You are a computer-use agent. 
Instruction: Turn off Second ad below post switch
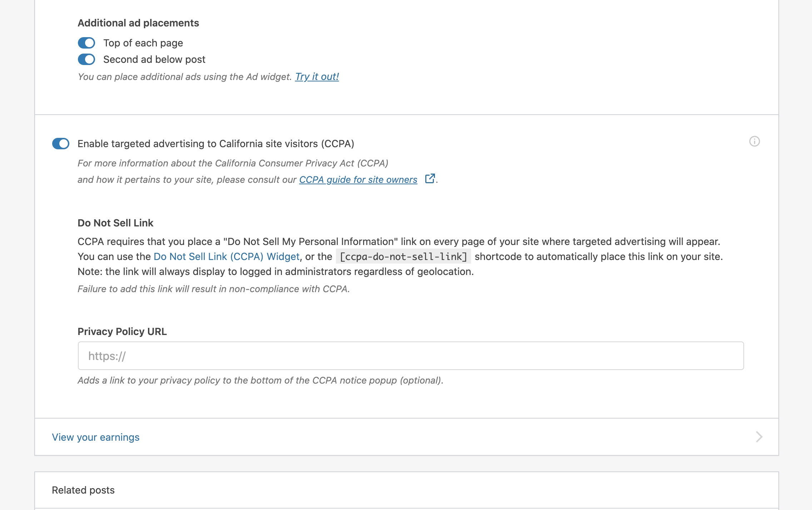coord(86,59)
